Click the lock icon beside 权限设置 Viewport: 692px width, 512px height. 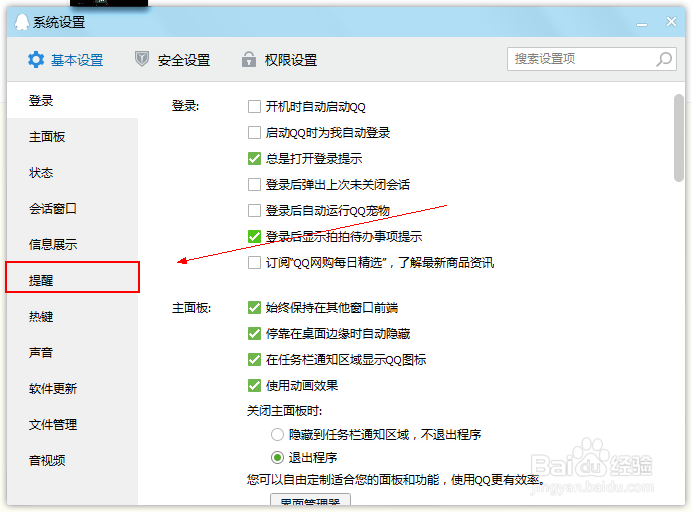249,59
